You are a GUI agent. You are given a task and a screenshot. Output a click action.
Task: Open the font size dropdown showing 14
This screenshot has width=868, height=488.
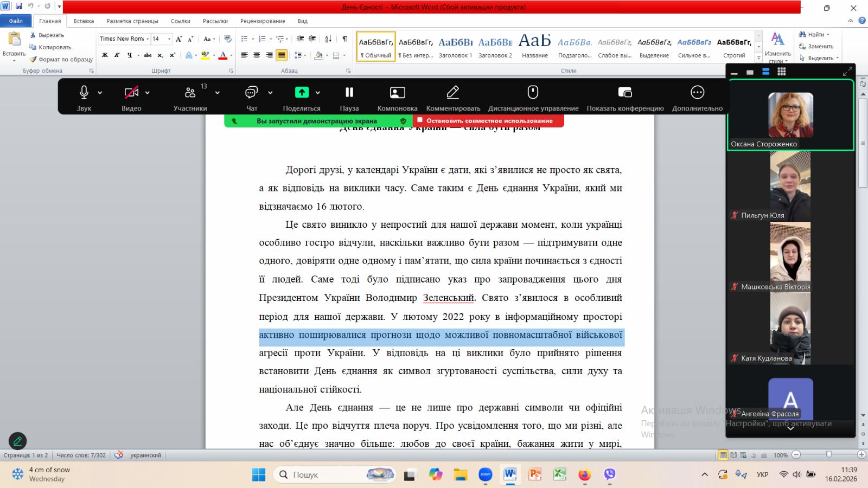[169, 39]
